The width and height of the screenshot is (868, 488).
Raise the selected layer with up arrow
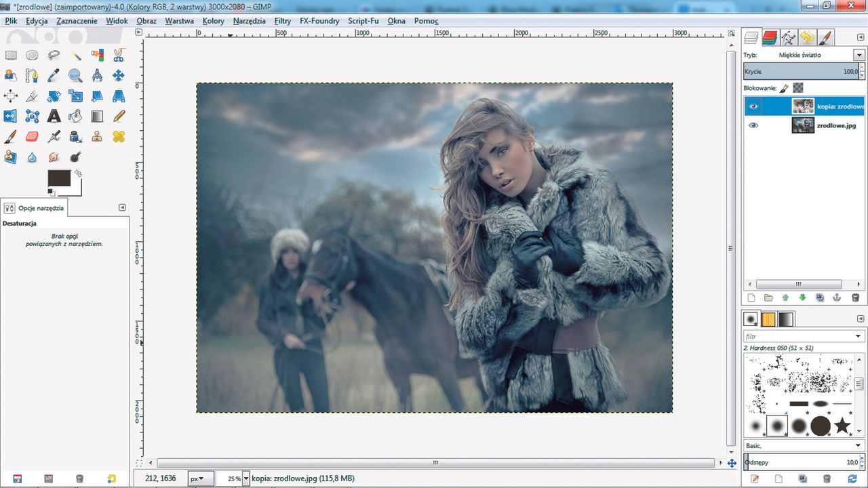pos(785,298)
